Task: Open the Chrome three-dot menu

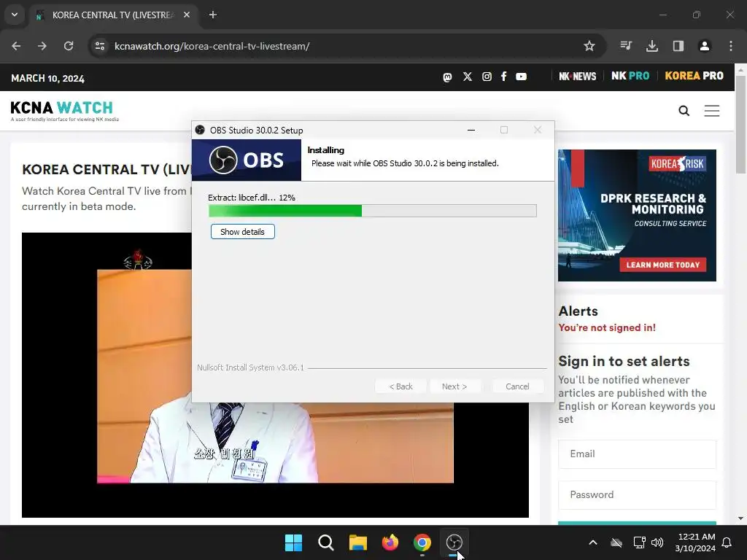Action: [x=731, y=46]
